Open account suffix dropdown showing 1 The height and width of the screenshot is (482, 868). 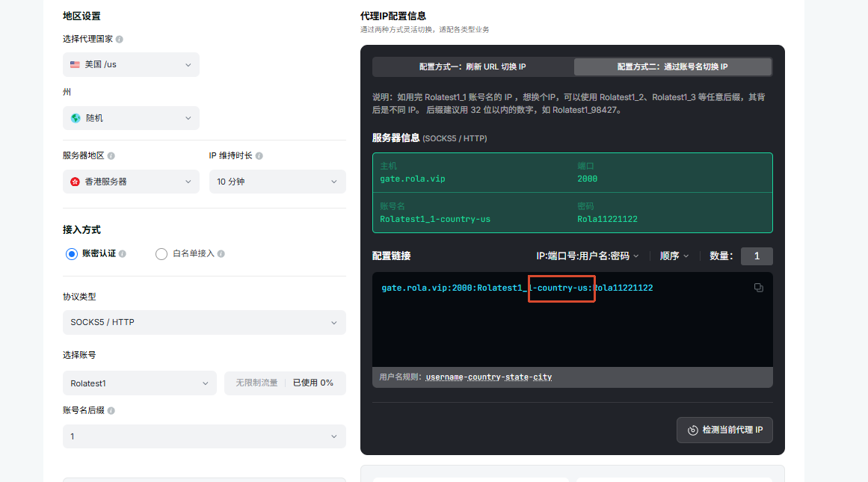[x=204, y=436]
